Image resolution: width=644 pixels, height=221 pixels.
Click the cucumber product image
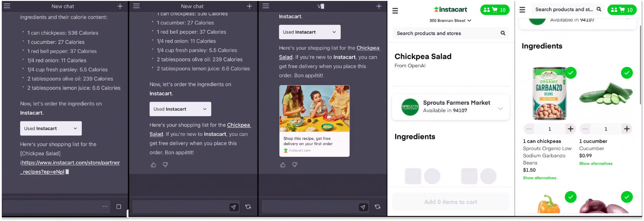click(x=606, y=93)
